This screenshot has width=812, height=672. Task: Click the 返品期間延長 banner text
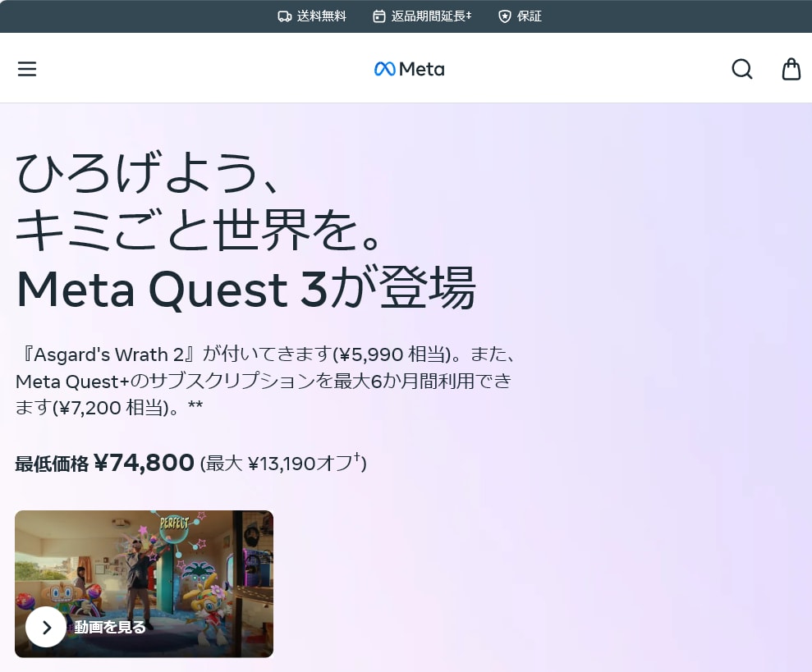(x=431, y=16)
